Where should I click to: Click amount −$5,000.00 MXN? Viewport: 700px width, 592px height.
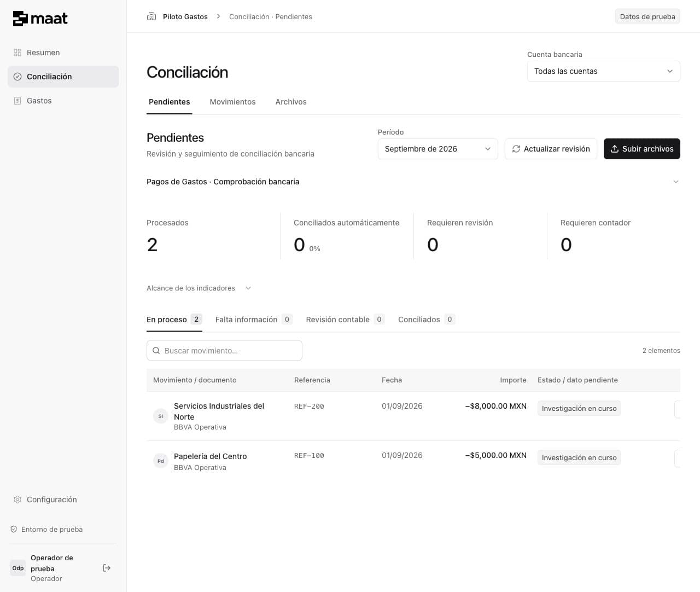(x=496, y=455)
